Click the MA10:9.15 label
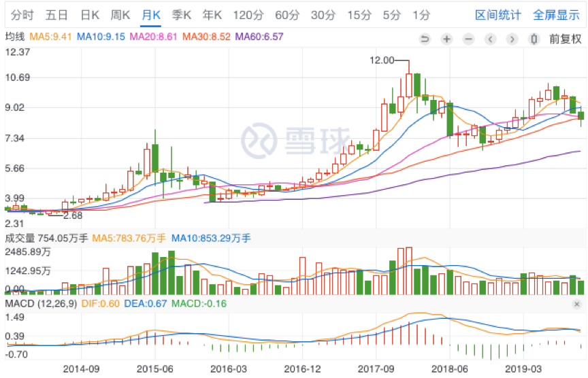 pos(101,37)
